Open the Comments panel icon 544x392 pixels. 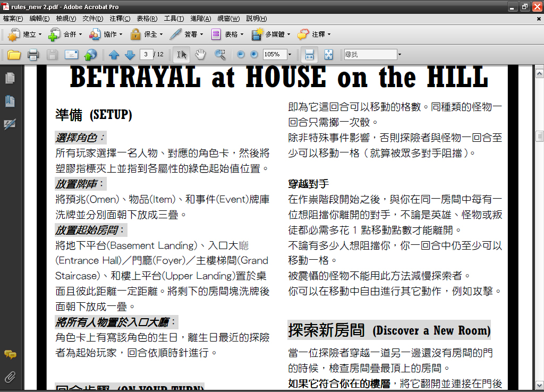pos(10,354)
